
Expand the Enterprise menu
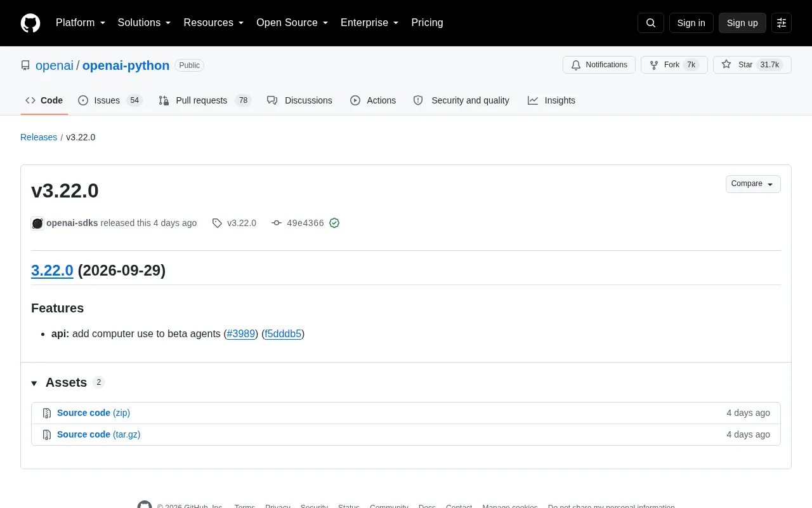pos(370,23)
